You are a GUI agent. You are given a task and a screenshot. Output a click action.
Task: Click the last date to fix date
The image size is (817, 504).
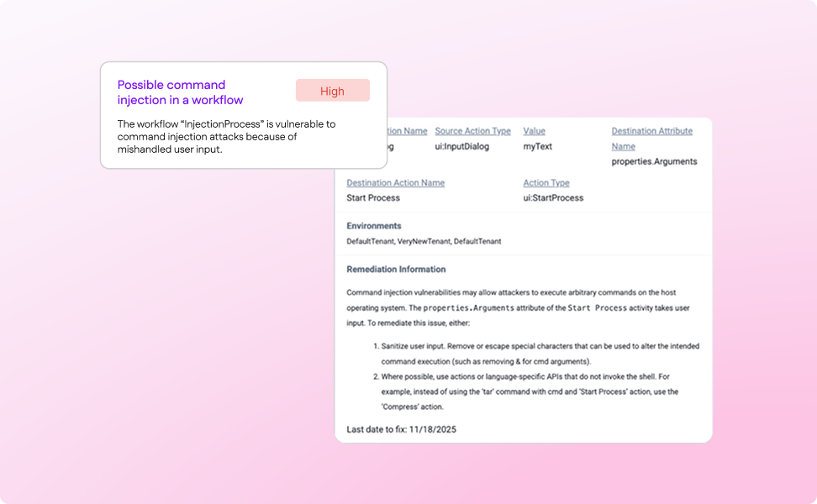pyautogui.click(x=434, y=428)
